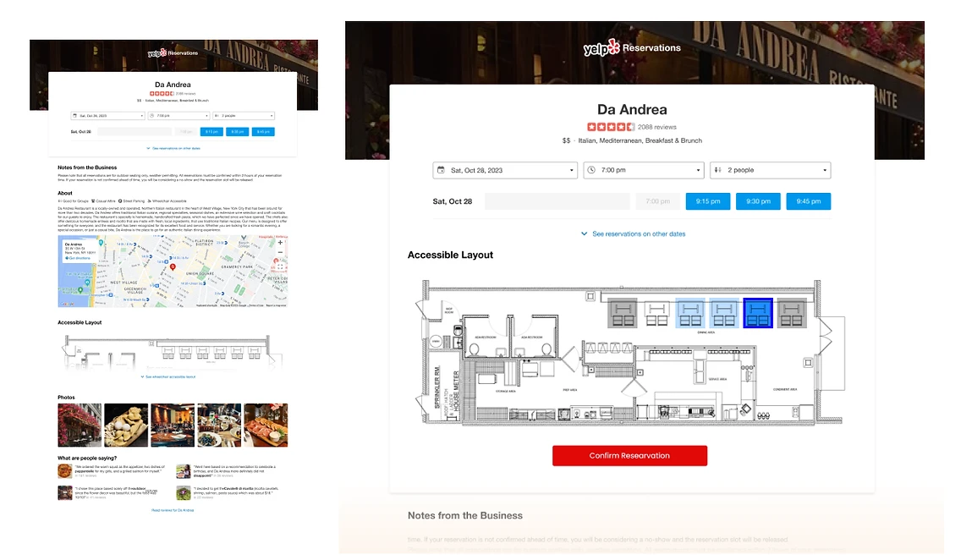The image size is (961, 560).
Task: Click the Photos heading in small mockup
Action: tap(66, 397)
